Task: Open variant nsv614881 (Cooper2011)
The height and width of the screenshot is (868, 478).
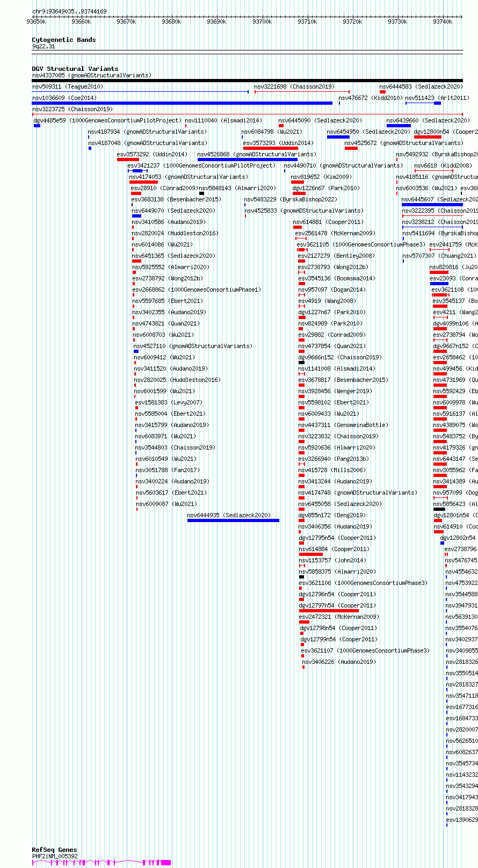Action: pos(328,222)
